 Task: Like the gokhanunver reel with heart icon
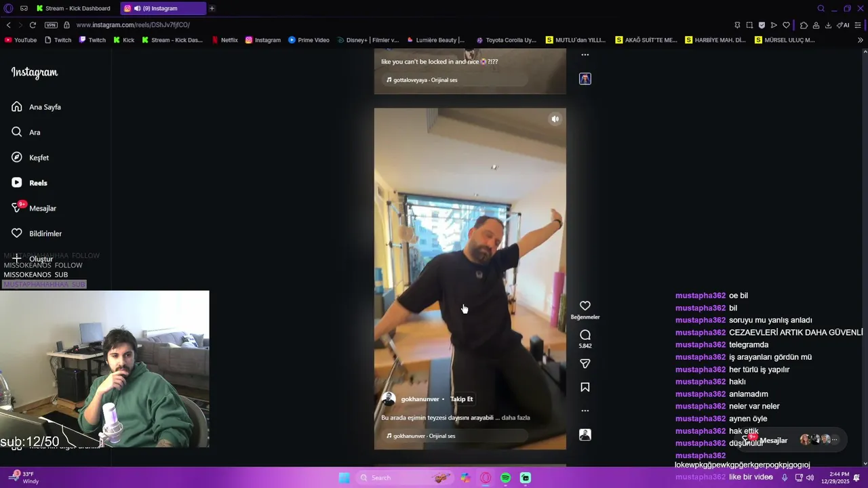point(585,306)
